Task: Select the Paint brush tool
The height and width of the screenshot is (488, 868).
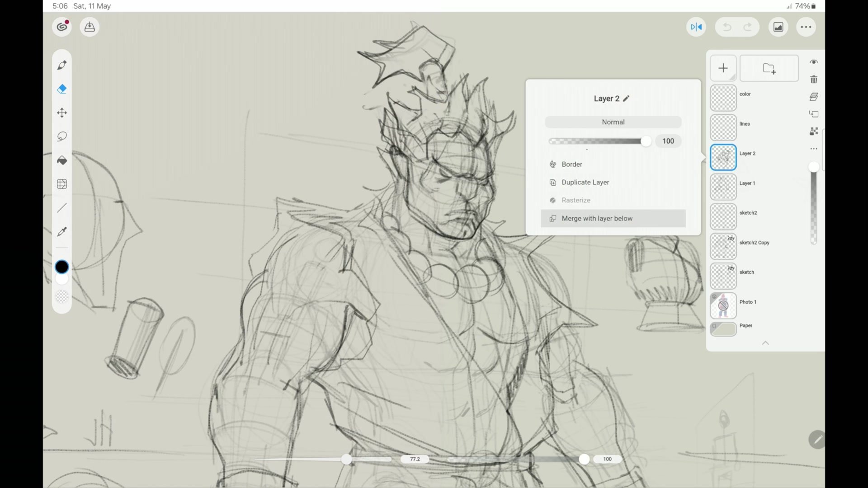Action: (x=62, y=65)
